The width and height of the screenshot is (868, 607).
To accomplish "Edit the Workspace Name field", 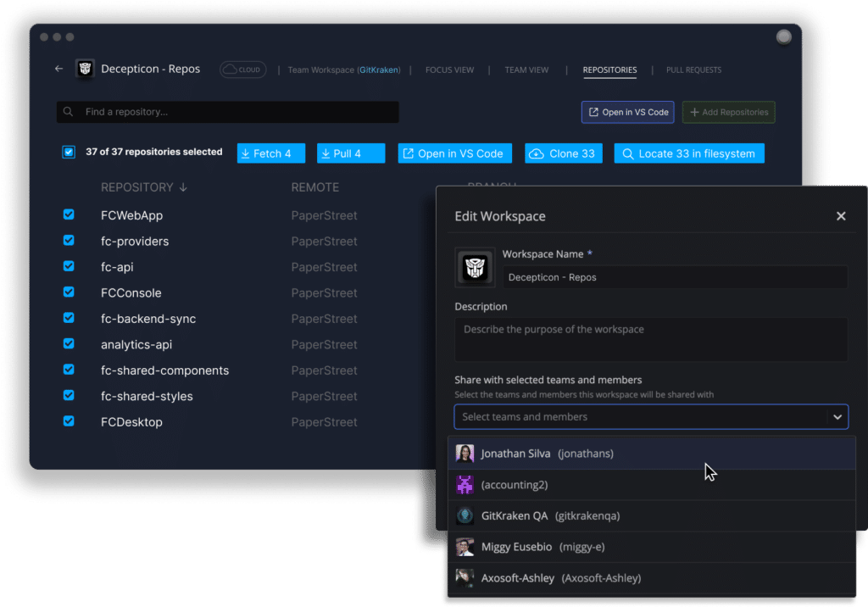I will pos(675,277).
